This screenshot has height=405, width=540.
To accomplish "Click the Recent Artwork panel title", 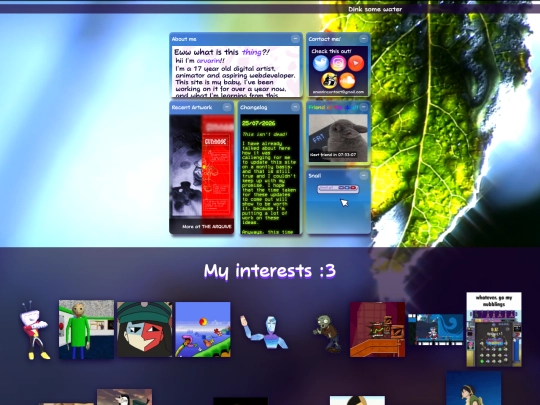I will pos(192,107).
